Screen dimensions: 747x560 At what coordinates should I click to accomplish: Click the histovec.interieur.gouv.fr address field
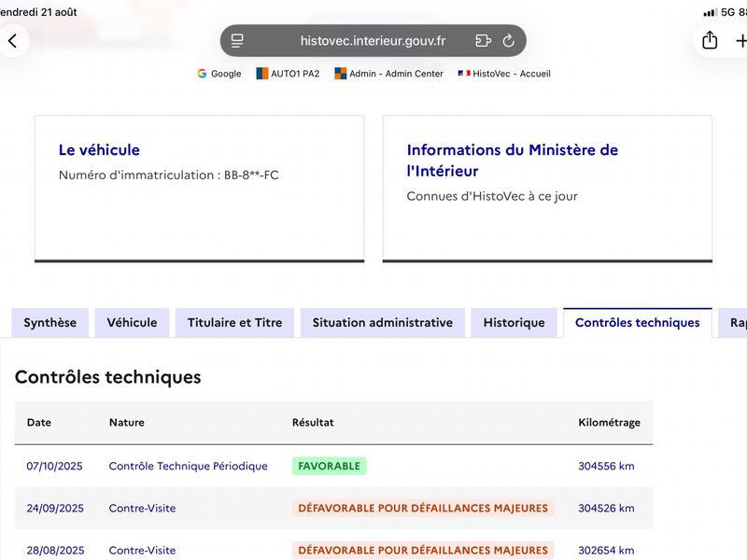coord(373,40)
